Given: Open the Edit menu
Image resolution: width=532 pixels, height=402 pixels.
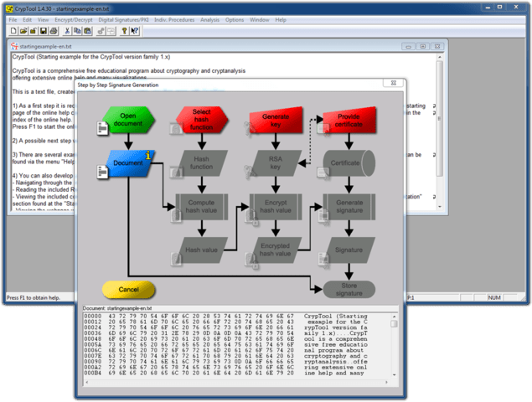Looking at the screenshot, I should (27, 20).
